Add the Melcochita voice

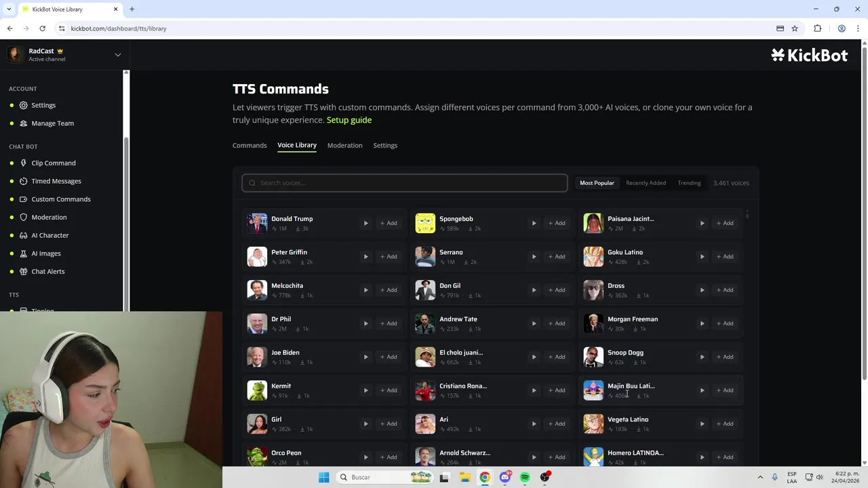[389, 290]
